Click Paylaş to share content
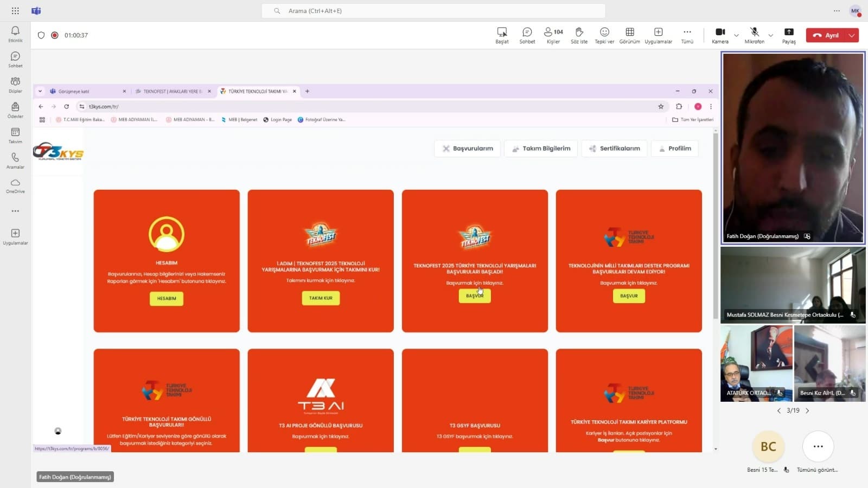Screen dimensions: 868x488 tap(789, 35)
